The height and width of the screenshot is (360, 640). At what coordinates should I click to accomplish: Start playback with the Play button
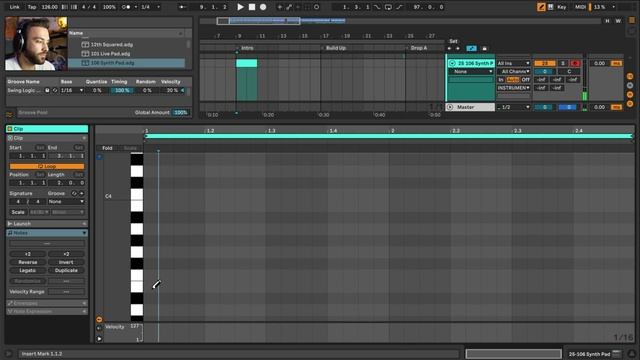pyautogui.click(x=240, y=7)
